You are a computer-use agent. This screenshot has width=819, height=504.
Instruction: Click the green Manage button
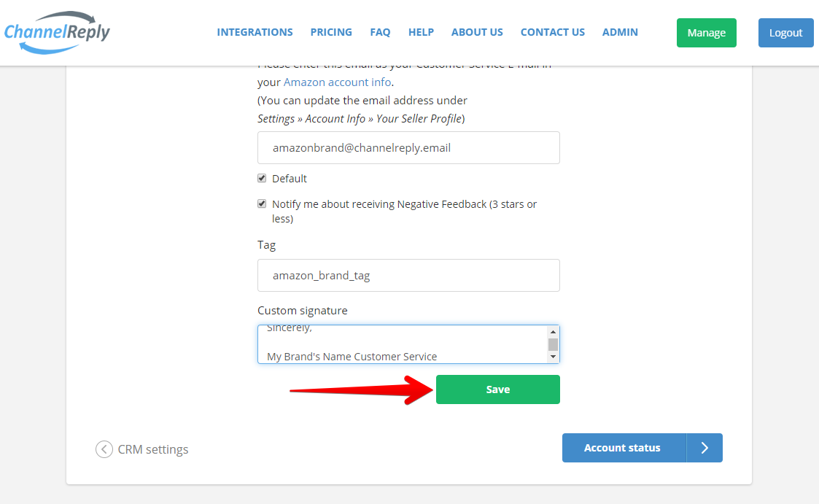[x=706, y=33]
